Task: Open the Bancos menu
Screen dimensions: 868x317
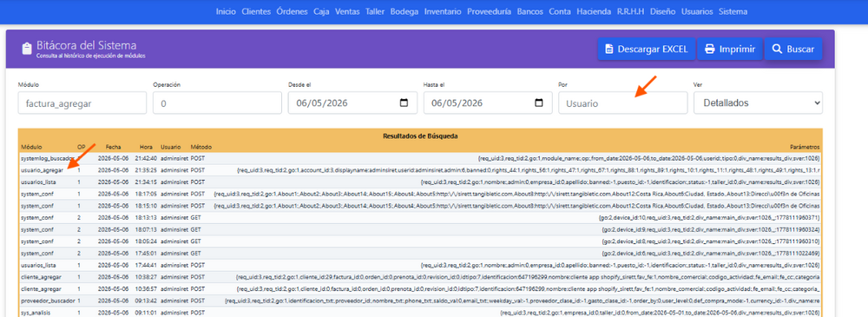Action: point(529,11)
